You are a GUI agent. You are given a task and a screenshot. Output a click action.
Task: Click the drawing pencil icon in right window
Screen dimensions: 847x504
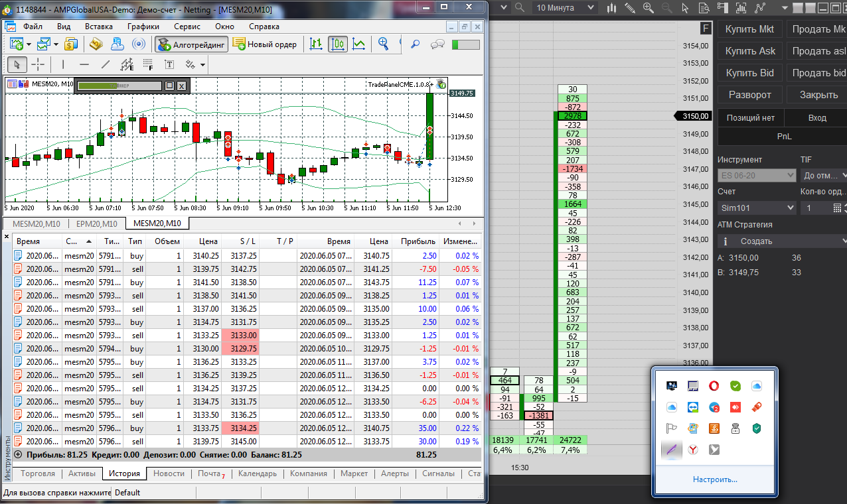coord(630,8)
